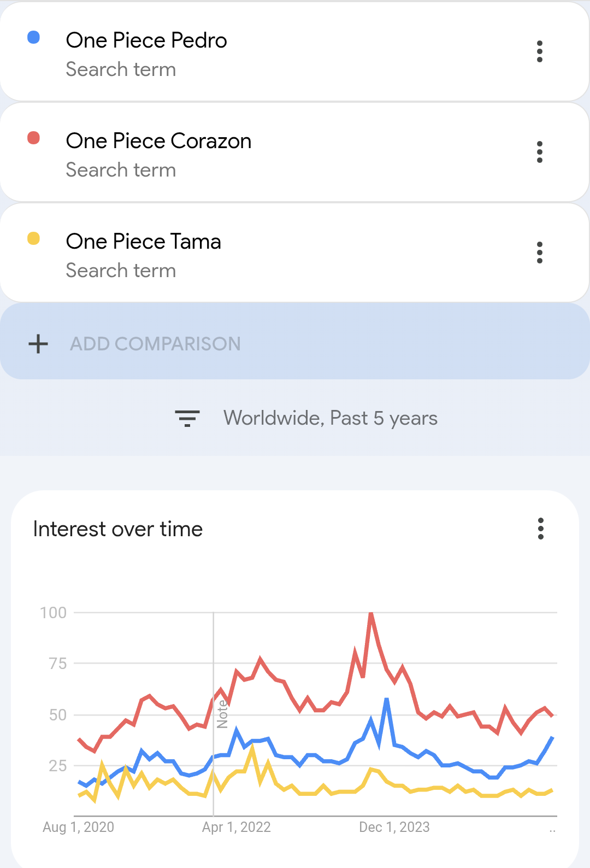The image size is (590, 868).
Task: Edit the One Piece Corazon search term
Action: pos(158,141)
